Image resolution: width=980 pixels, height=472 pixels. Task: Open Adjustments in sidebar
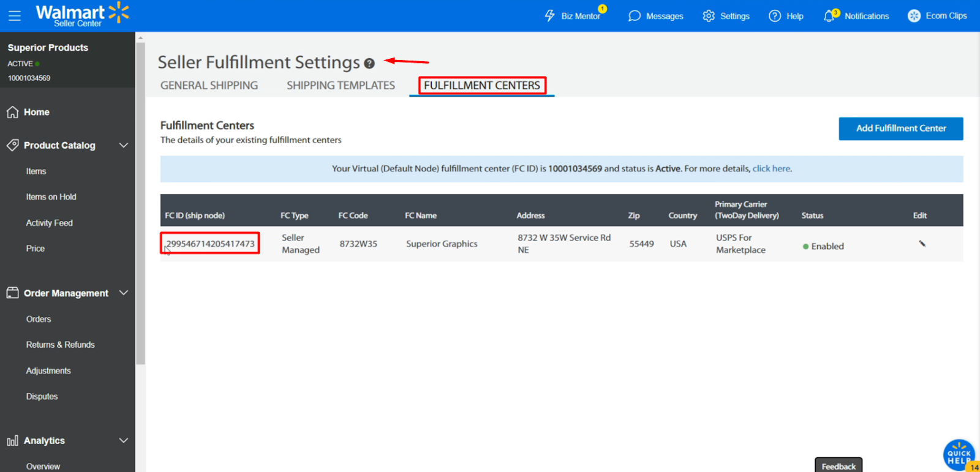(48, 371)
